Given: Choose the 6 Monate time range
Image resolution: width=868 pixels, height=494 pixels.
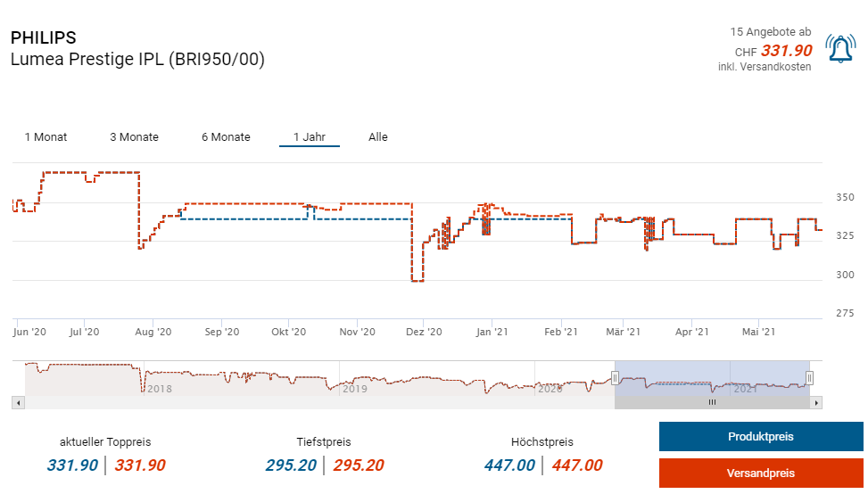Looking at the screenshot, I should click(x=226, y=137).
